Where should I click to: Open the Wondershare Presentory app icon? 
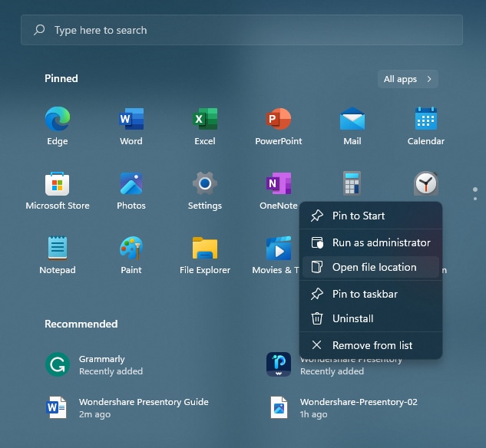(x=279, y=364)
